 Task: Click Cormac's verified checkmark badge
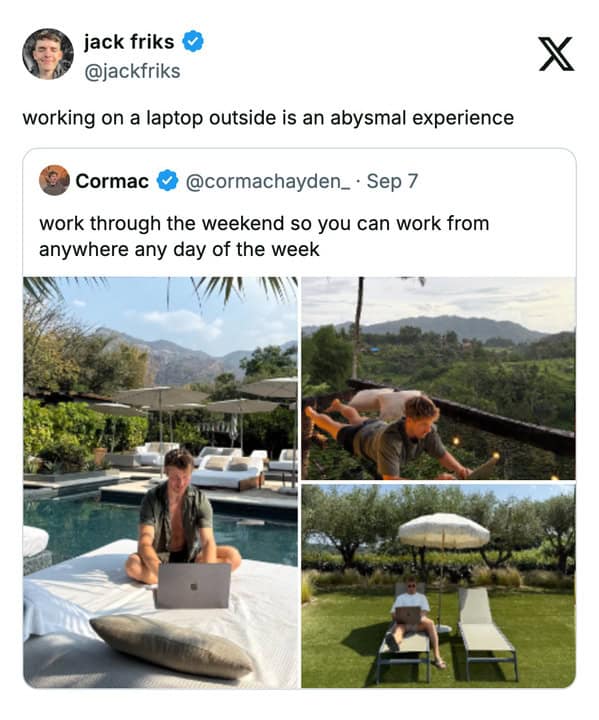tap(167, 180)
